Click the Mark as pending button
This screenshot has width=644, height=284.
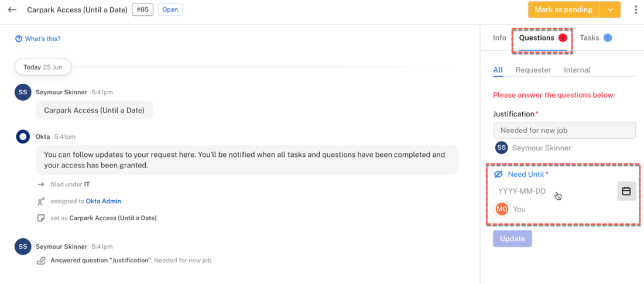(x=563, y=10)
